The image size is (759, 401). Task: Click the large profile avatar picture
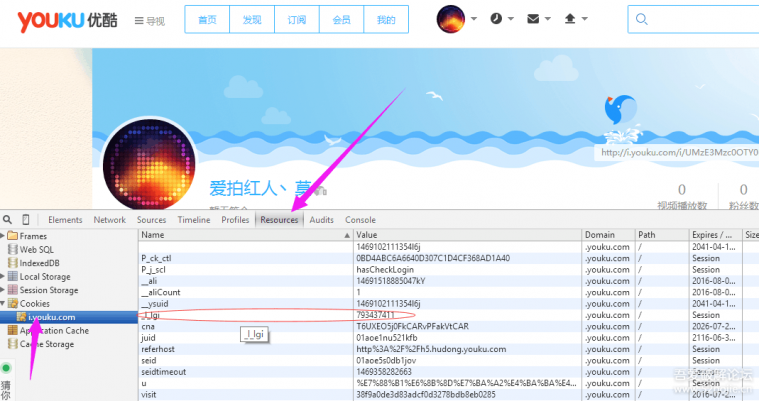pyautogui.click(x=149, y=165)
